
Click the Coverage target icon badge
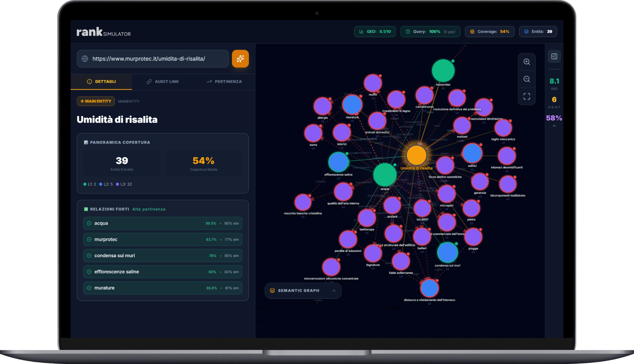[x=472, y=32]
